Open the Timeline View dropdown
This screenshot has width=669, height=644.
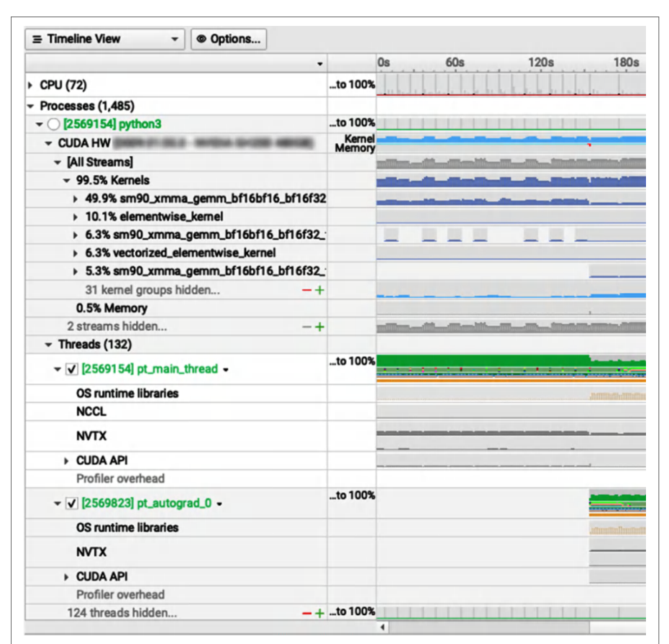point(105,40)
